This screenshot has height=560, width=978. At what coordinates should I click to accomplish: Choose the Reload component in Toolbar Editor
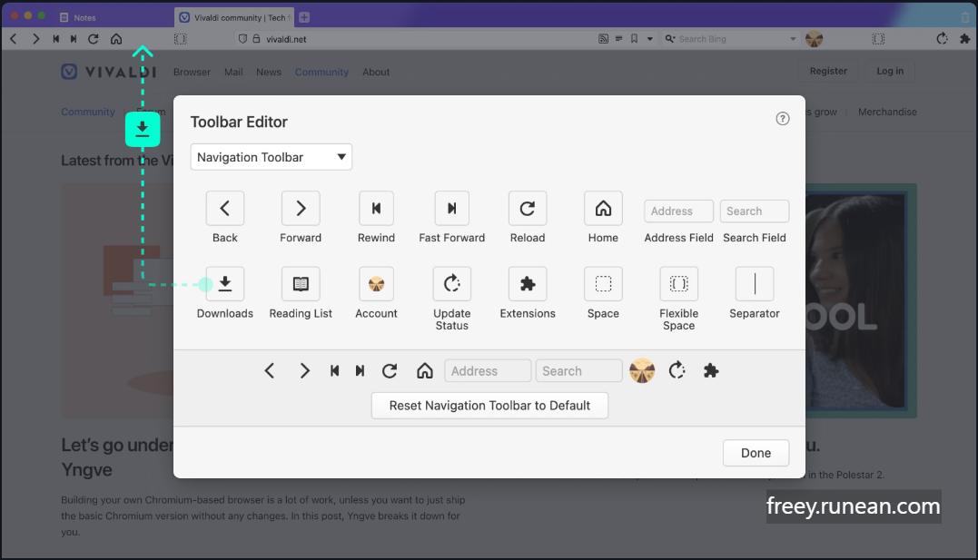pyautogui.click(x=528, y=208)
